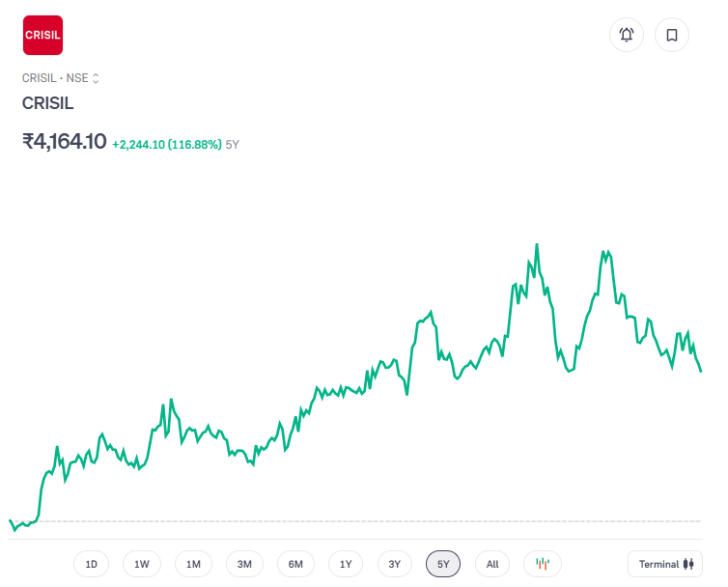Switch to candlestick chart view
This screenshot has width=728, height=587.
pyautogui.click(x=543, y=564)
